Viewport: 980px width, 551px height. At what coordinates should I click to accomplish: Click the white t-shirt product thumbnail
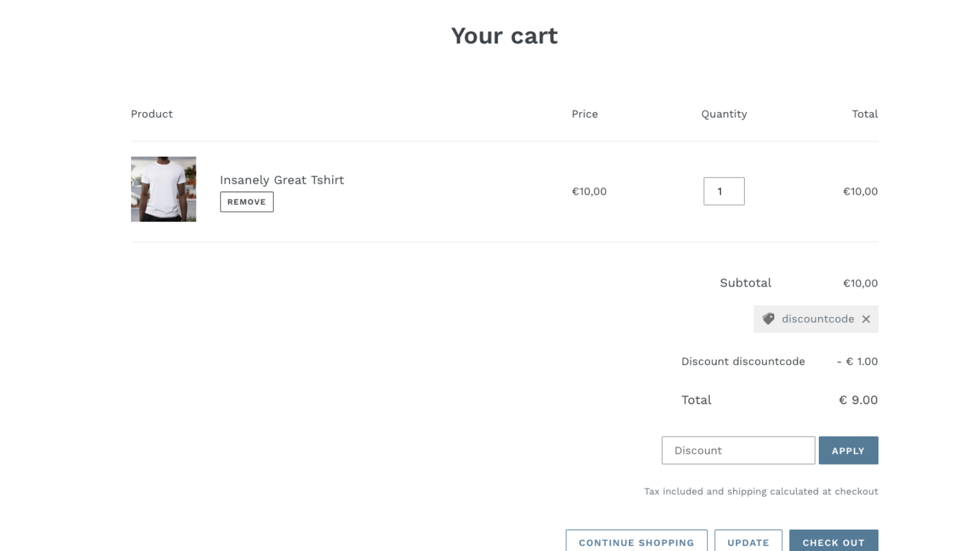click(x=164, y=189)
